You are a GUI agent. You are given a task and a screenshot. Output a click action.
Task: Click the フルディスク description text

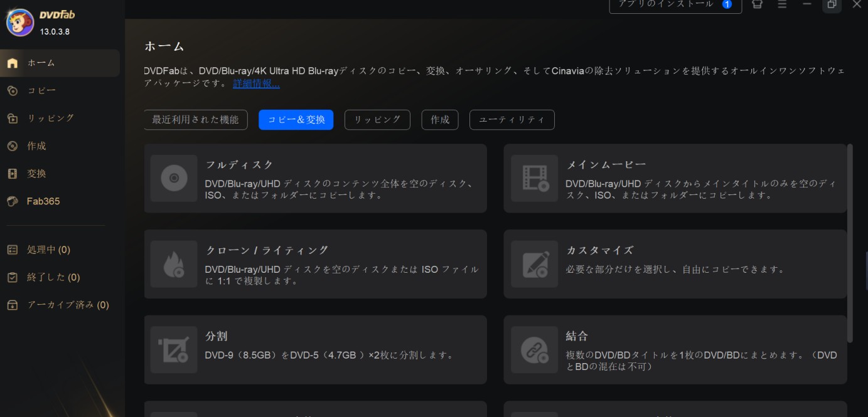pos(339,189)
